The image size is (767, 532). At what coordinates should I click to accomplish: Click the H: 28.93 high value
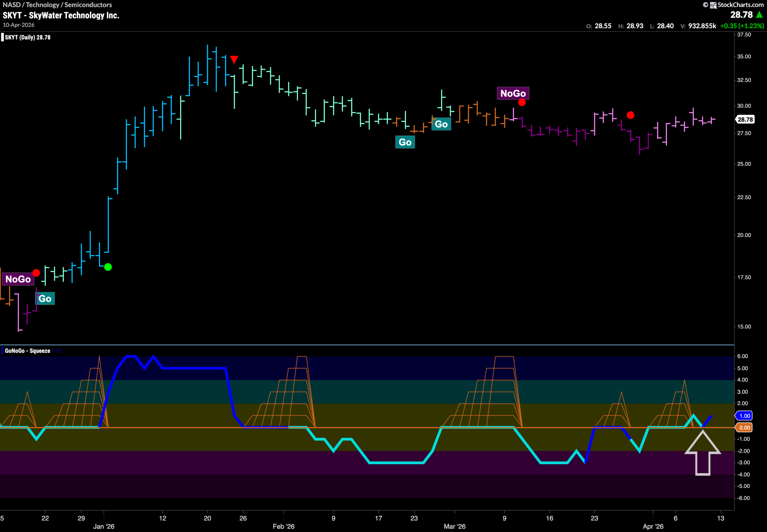[631, 26]
